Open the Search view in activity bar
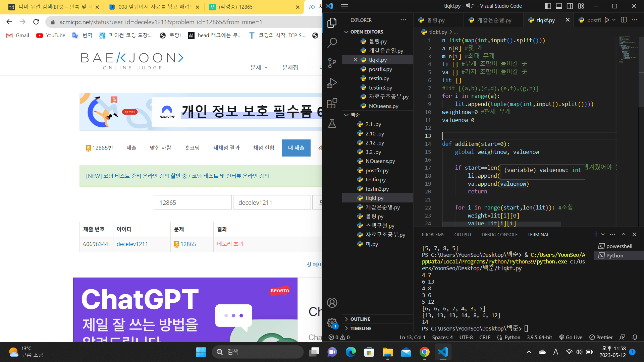The image size is (644, 362). pyautogui.click(x=332, y=43)
